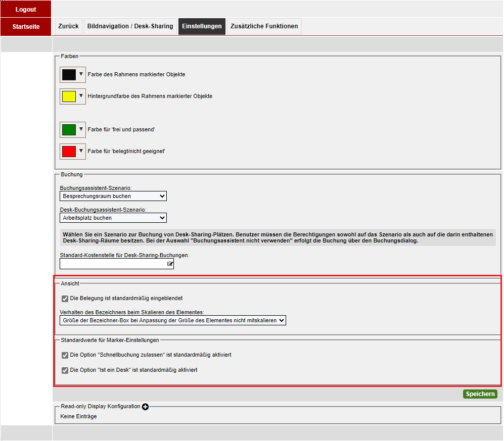Click 'Verhalten des Bezeichners beim Skalieren' label
The height and width of the screenshot is (441, 504).
(x=132, y=312)
